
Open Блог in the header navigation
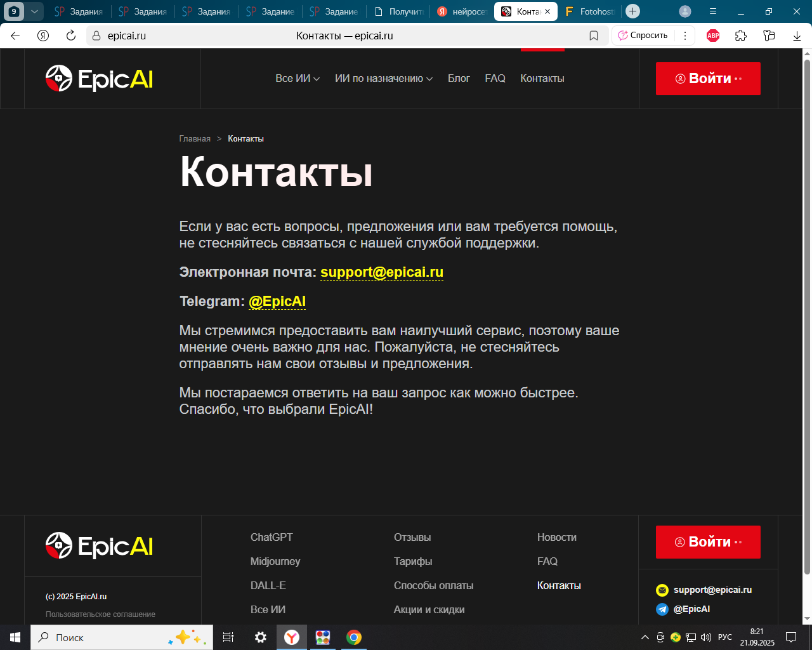[x=459, y=79]
